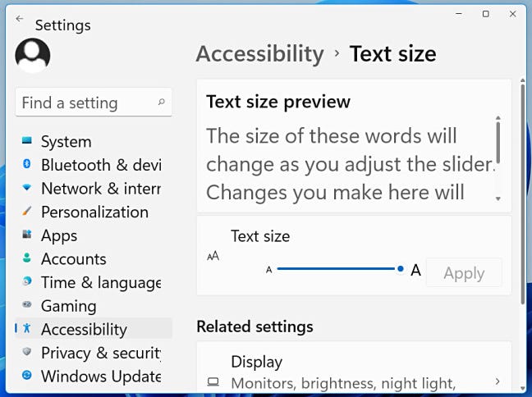Click the Network wifi icon
Viewport: 532px width, 397px height.
pos(27,189)
